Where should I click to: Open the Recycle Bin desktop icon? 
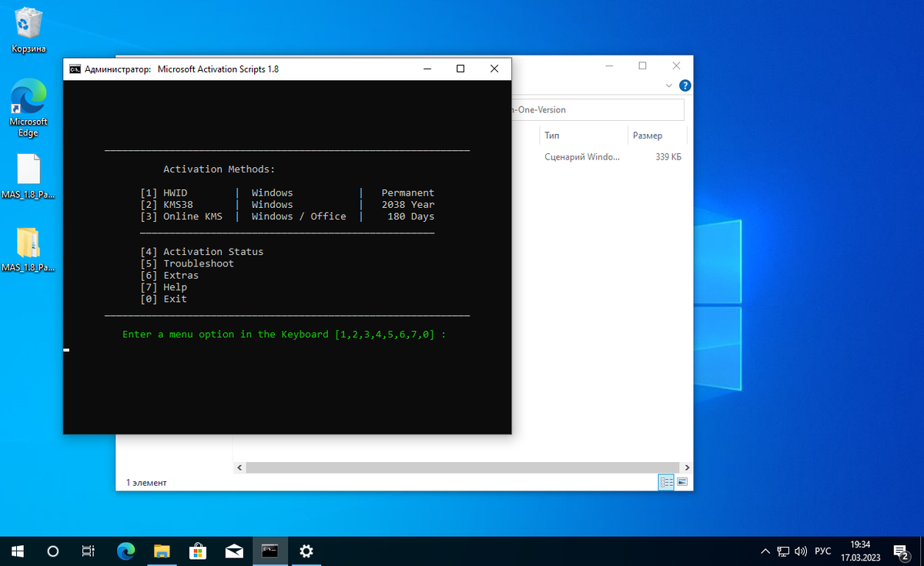coord(28,30)
